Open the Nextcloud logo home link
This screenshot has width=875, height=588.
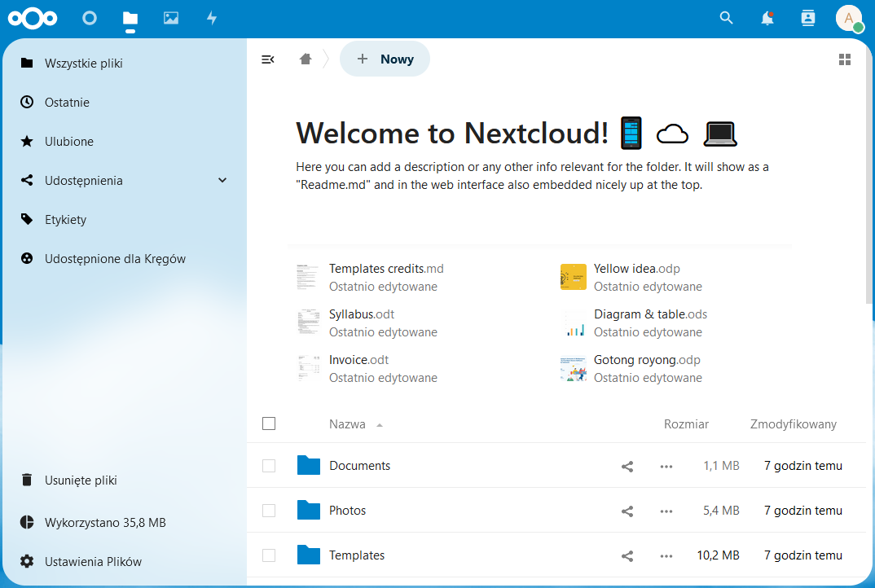(33, 19)
